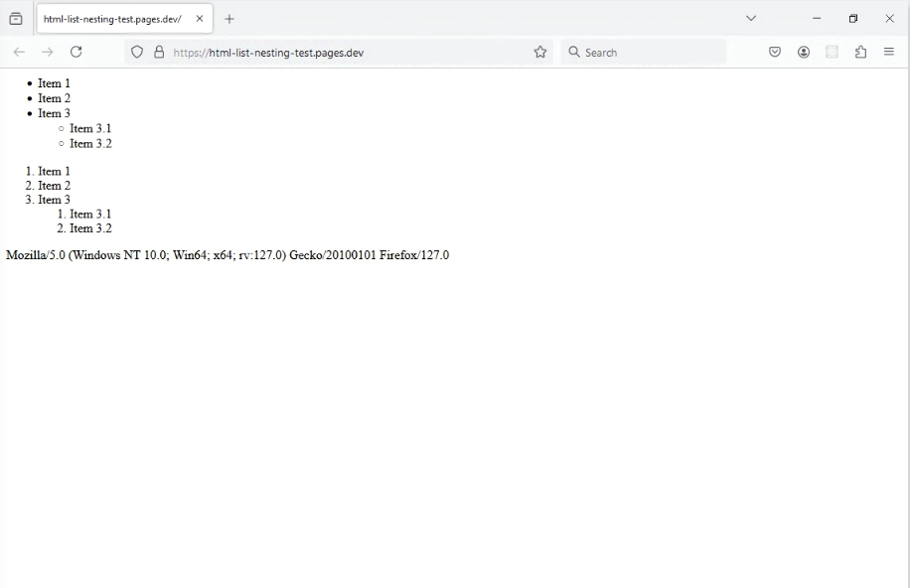Expand the List all tabs dropdown
The width and height of the screenshot is (910, 588).
751,18
